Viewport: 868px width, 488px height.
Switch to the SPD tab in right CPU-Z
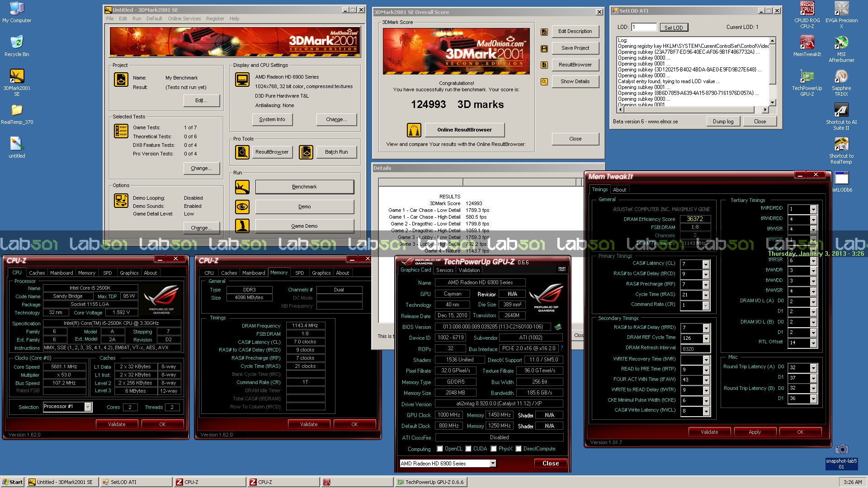pos(299,273)
